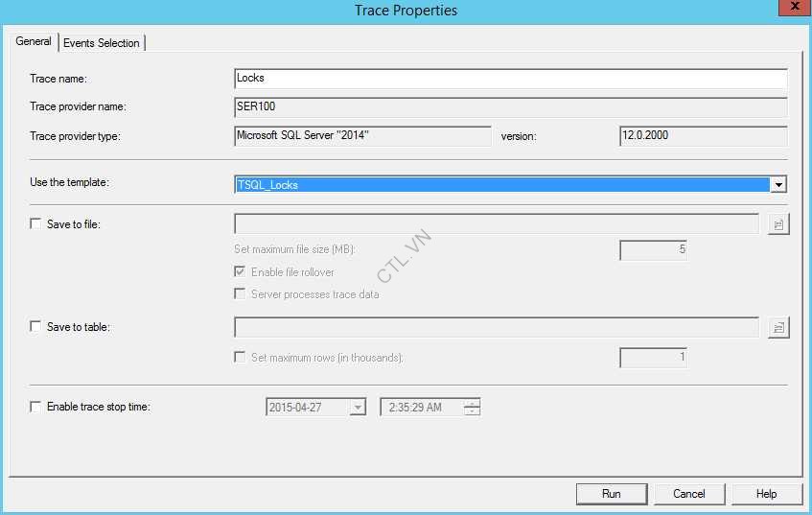Expand the TSQL_Locks template dropdown
Image resolution: width=812 pixels, height=515 pixels.
(778, 185)
